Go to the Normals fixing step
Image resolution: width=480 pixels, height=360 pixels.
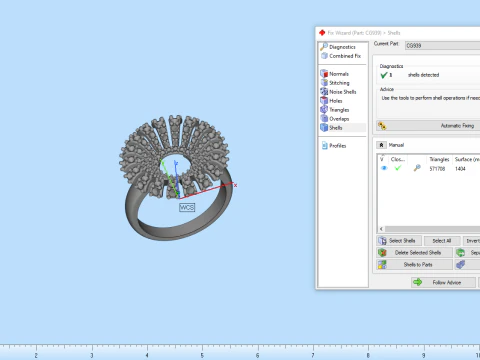335,74
